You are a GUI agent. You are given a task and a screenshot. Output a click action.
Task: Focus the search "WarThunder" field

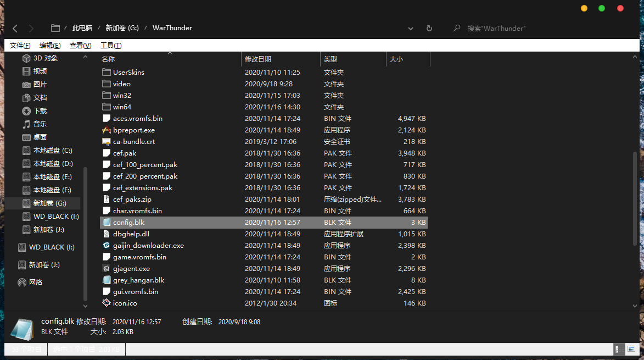[x=496, y=29]
